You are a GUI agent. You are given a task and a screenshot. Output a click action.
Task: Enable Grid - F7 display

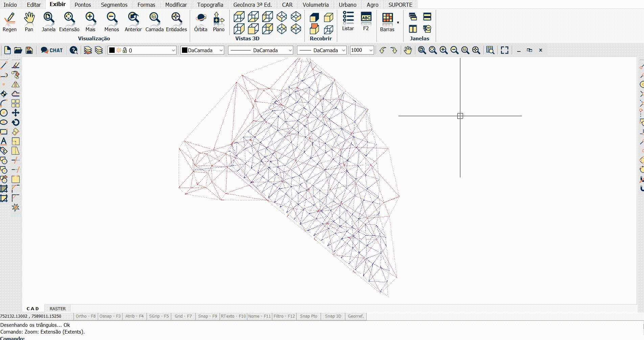(183, 316)
